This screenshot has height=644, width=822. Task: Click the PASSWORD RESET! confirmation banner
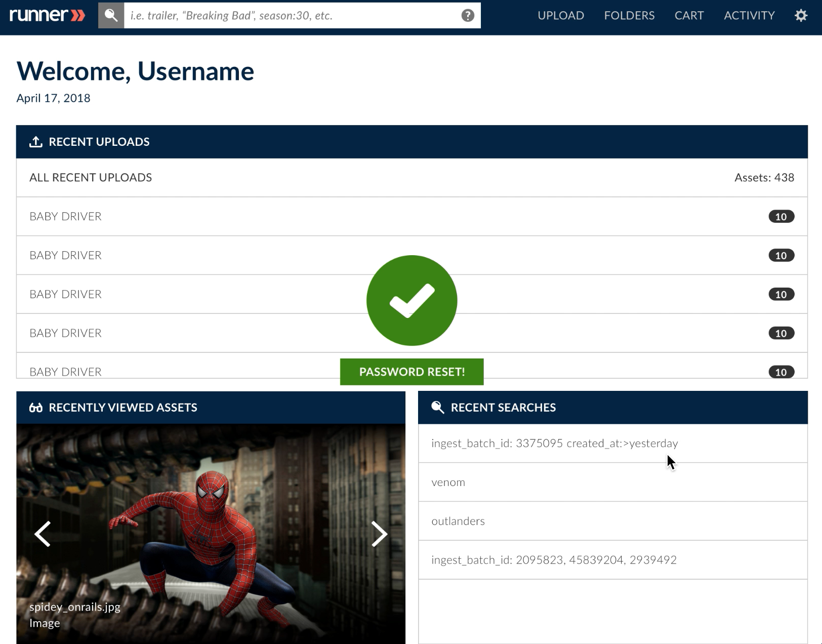412,372
